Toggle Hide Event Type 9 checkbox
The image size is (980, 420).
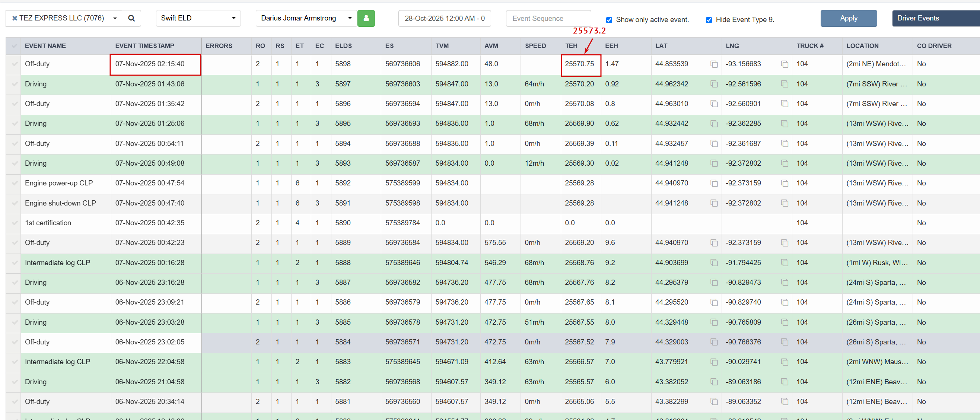point(709,20)
